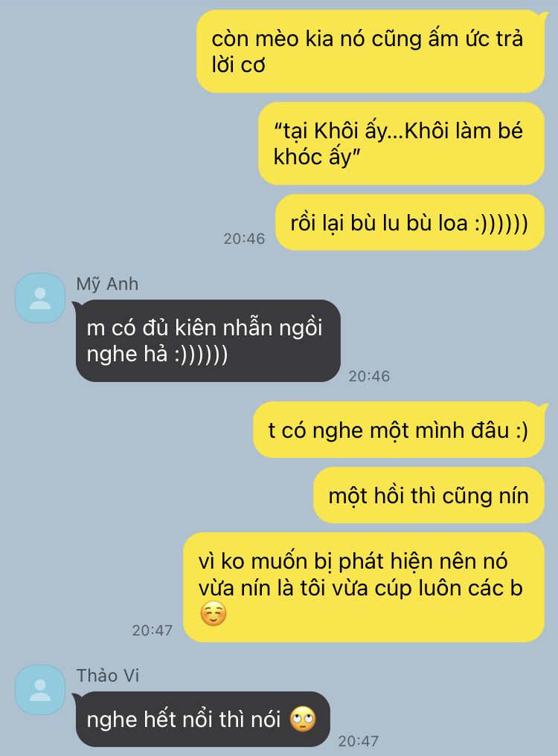Image resolution: width=558 pixels, height=756 pixels.
Task: Tap the rolling eyes emoji in Thảo Vi's message
Action: [x=303, y=720]
